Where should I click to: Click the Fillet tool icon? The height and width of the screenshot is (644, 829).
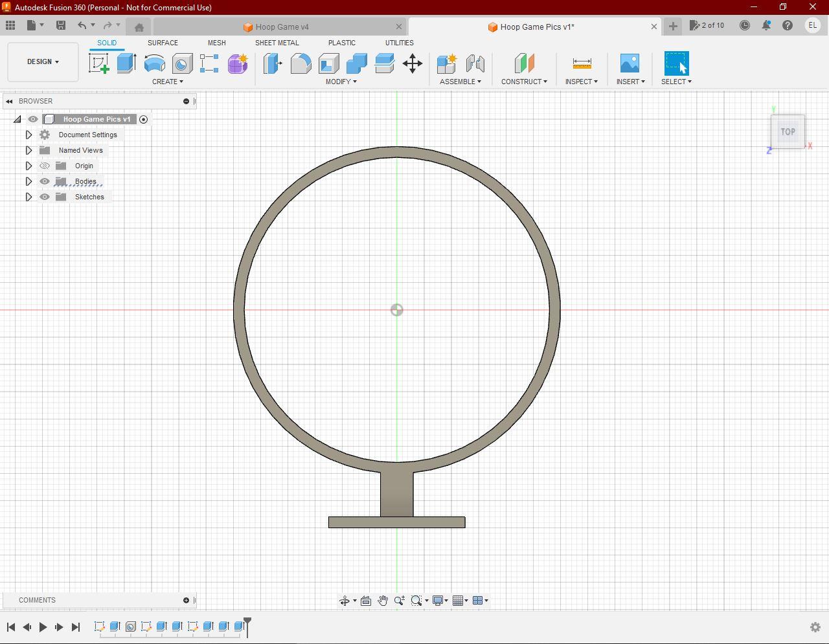[x=301, y=63]
